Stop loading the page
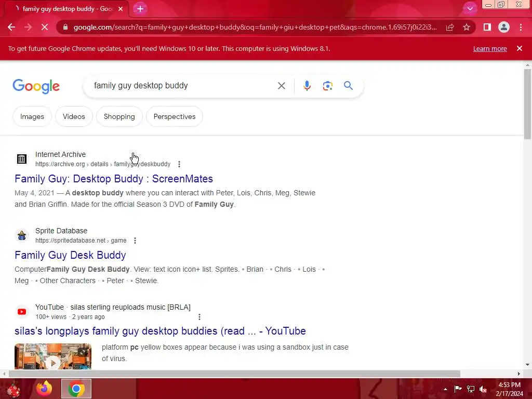Viewport: 532px width, 399px height. (45, 27)
